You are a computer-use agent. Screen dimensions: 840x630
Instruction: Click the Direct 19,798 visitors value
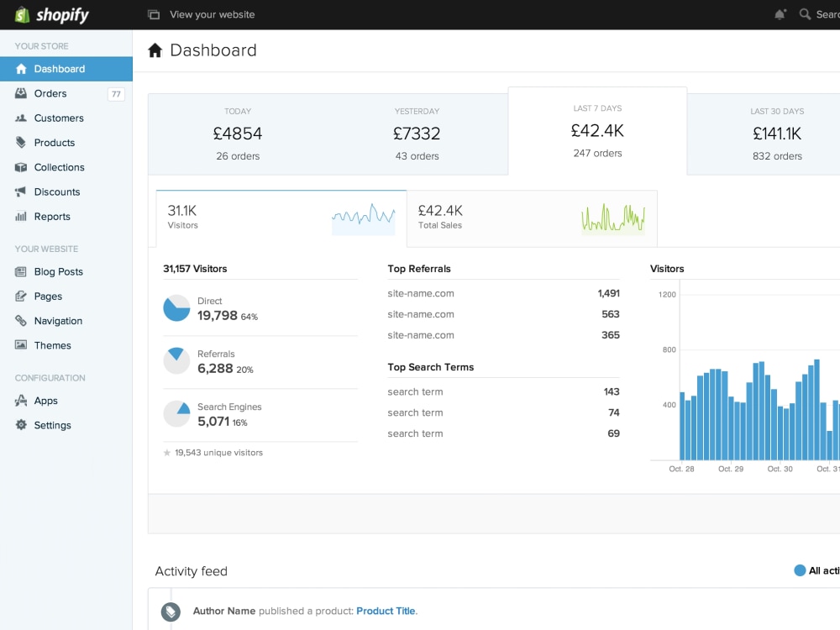point(217,316)
